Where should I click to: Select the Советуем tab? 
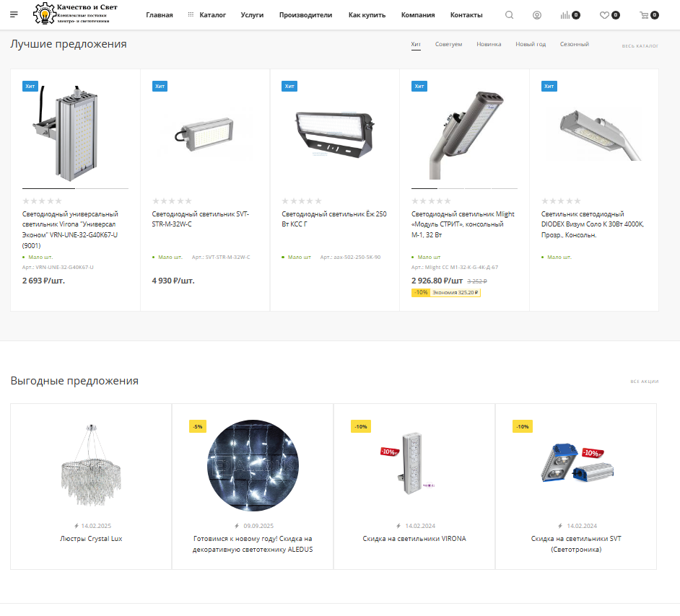448,44
